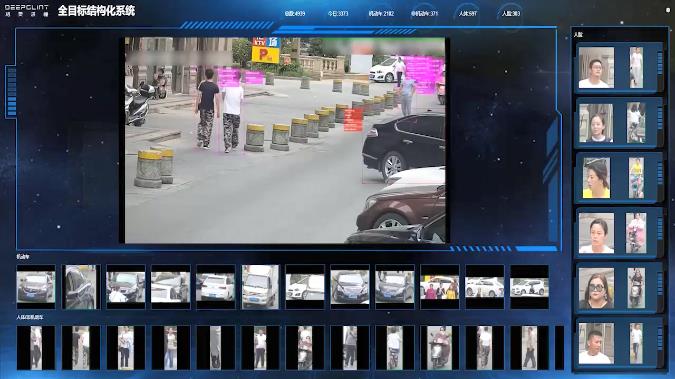The height and width of the screenshot is (379, 675).
Task: Select the 人脸:383 counter
Action: [x=511, y=14]
